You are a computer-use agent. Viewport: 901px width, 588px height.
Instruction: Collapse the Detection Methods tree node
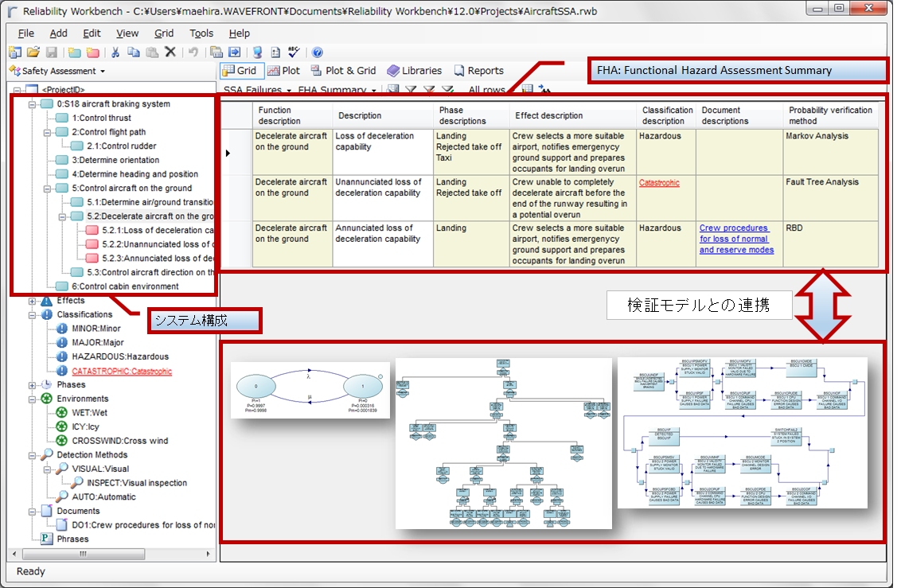32,455
